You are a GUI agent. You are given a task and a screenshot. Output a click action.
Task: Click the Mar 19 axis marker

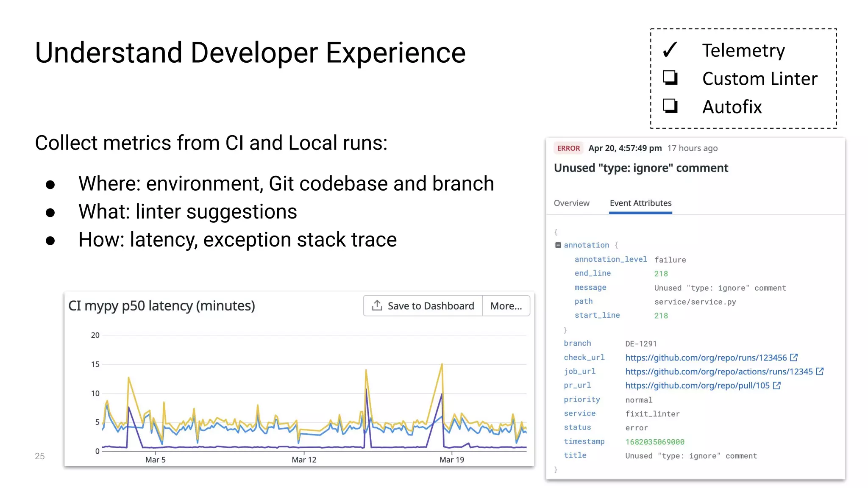tap(452, 460)
